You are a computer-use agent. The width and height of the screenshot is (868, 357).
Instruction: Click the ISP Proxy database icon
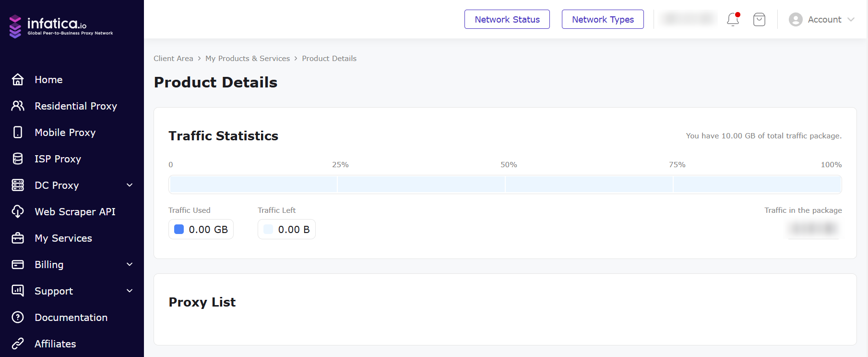tap(18, 159)
